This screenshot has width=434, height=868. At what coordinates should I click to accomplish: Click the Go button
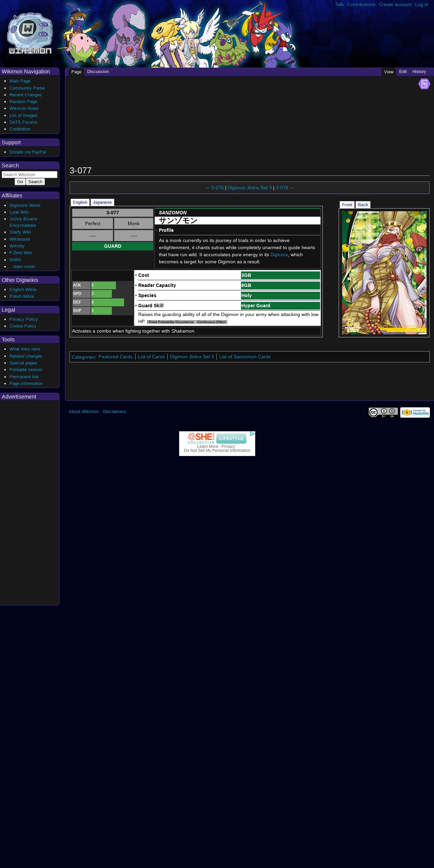(20, 182)
